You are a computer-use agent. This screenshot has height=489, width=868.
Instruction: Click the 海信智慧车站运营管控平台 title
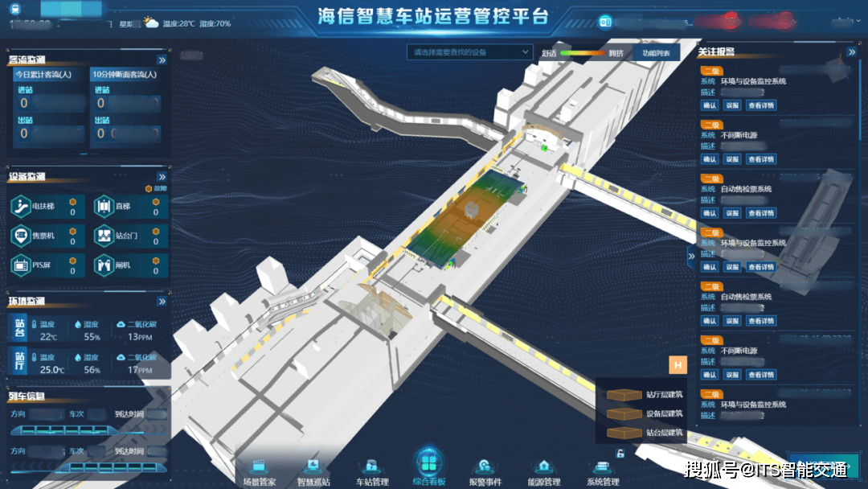coord(433,16)
